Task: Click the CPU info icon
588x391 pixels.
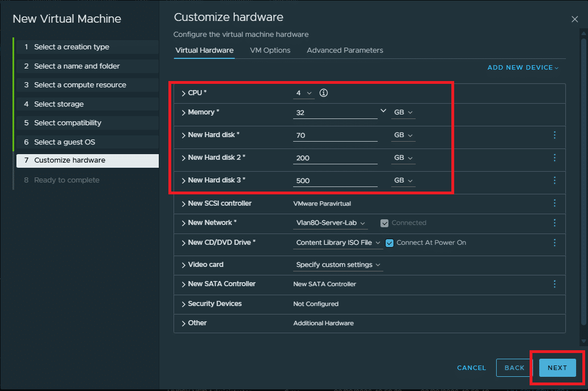Action: [x=324, y=93]
